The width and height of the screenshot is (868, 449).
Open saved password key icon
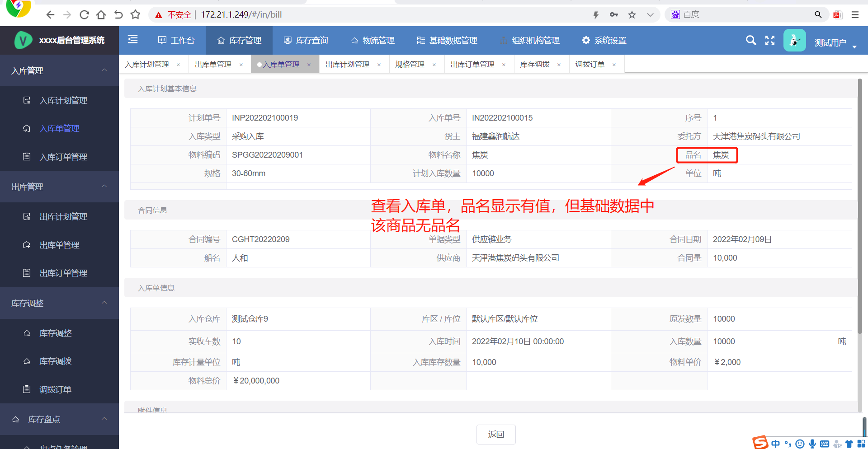(x=614, y=15)
